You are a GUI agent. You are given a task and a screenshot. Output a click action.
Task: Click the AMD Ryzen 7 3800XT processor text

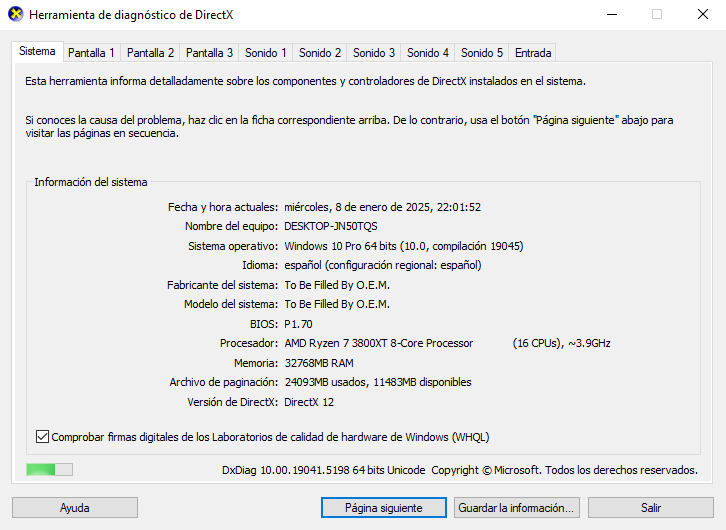point(378,343)
